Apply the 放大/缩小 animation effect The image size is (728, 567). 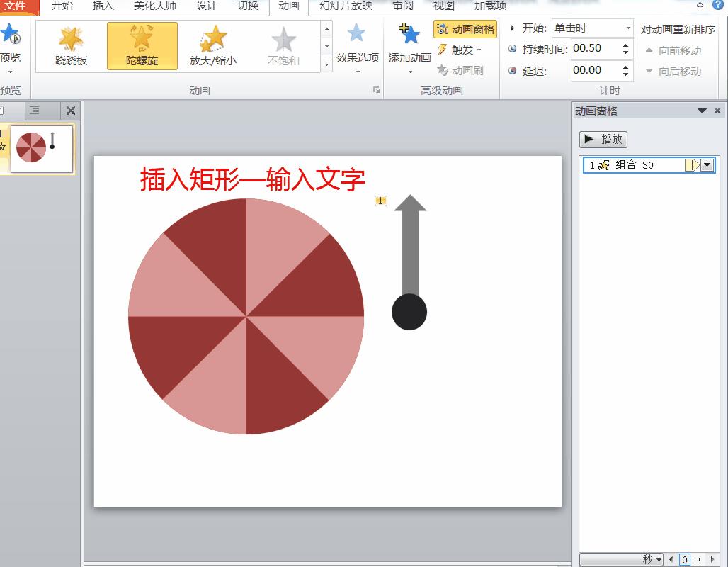[x=213, y=45]
